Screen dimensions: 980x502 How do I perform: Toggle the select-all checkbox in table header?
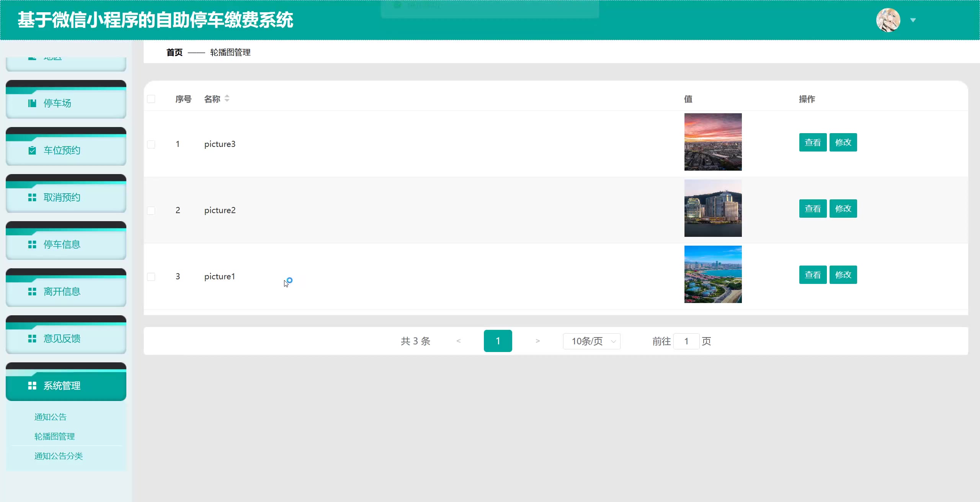coord(151,99)
